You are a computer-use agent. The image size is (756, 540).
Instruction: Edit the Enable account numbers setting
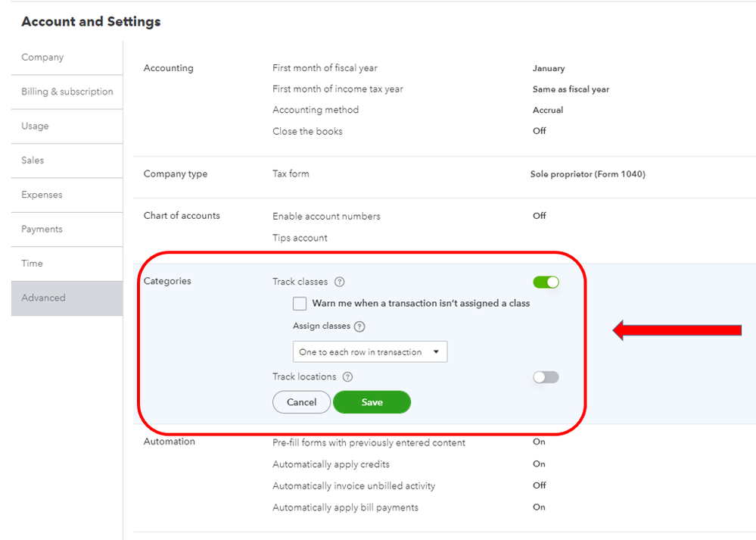326,216
